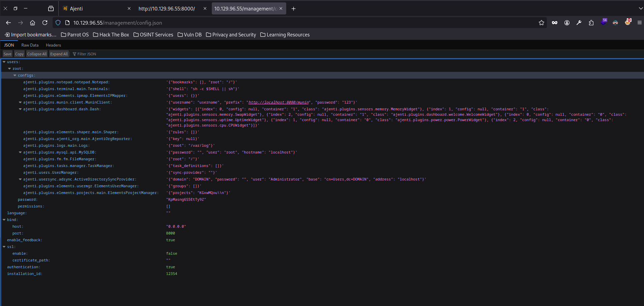644x306 pixels.
Task: Go back to the previous page
Action: pyautogui.click(x=8, y=23)
